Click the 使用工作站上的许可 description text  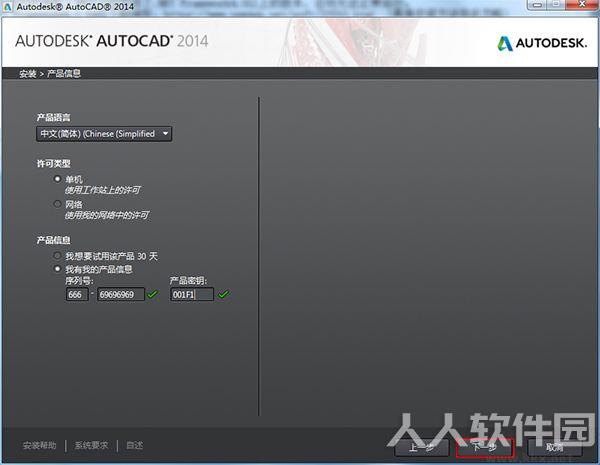(x=103, y=190)
